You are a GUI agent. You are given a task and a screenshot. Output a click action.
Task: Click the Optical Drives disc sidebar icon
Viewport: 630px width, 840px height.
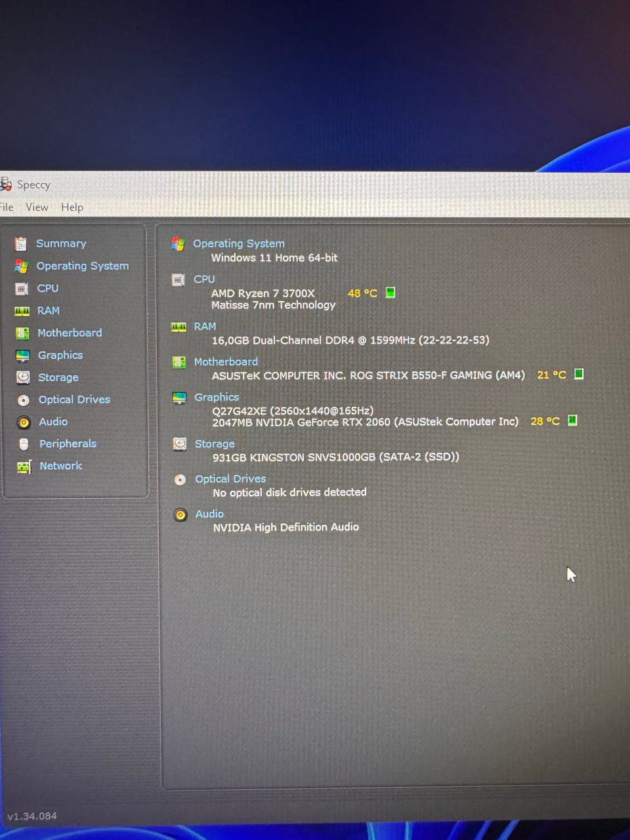point(24,400)
